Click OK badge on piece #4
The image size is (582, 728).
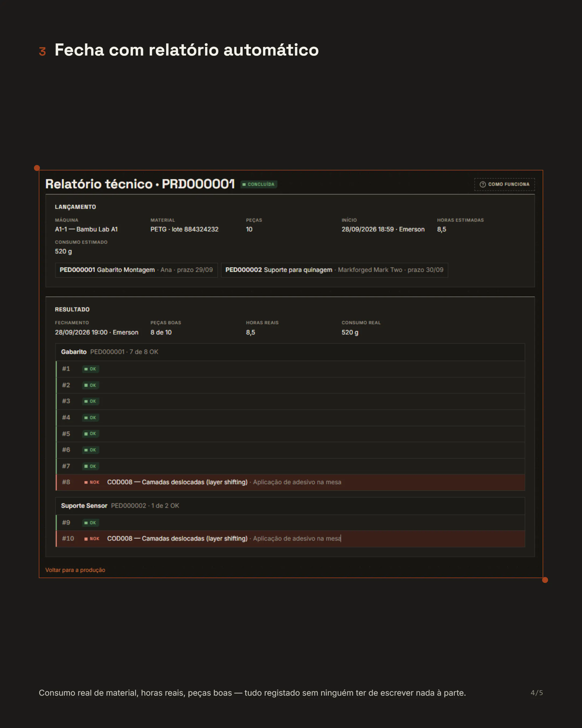point(91,418)
